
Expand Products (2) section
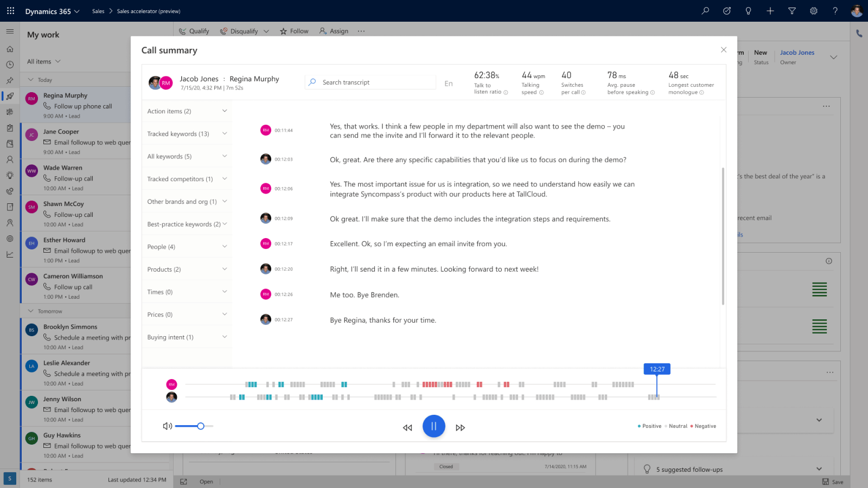(x=187, y=269)
